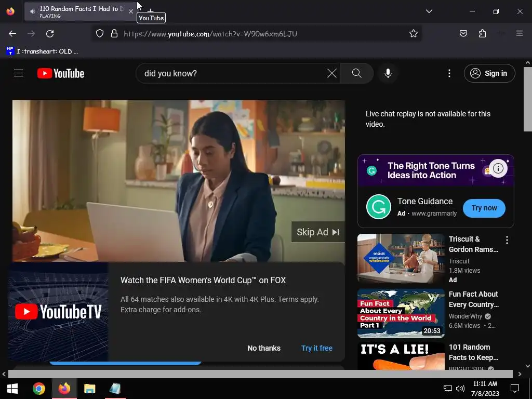Open tracking protection shield icon
The width and height of the screenshot is (532, 399).
click(x=99, y=34)
